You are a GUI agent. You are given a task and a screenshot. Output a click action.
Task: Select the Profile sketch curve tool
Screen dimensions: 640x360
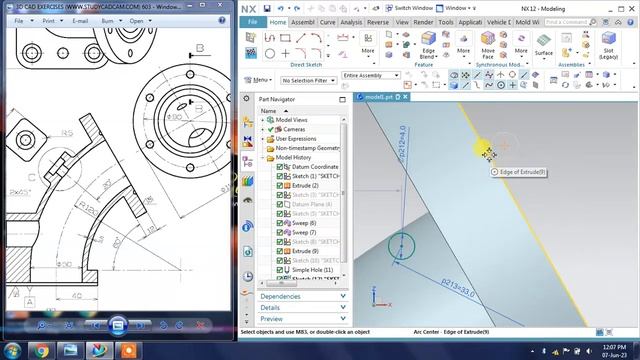coord(269,38)
